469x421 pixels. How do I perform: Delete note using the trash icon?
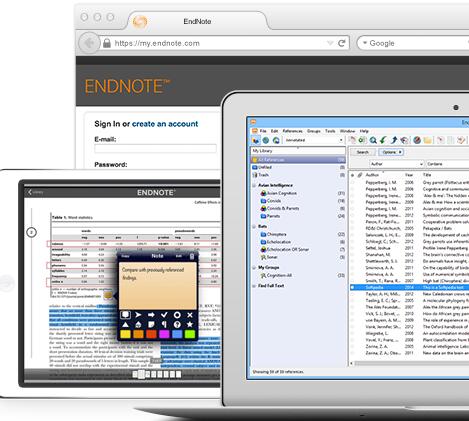(x=192, y=256)
